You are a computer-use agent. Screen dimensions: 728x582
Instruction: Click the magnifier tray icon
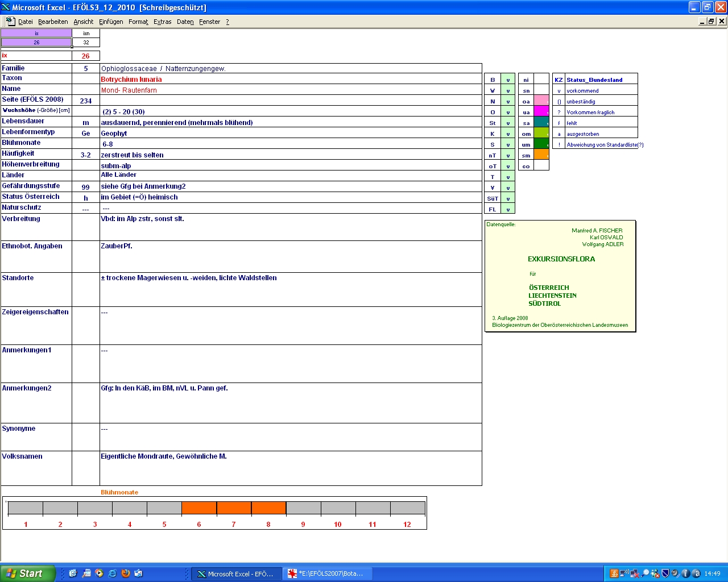[x=645, y=573]
